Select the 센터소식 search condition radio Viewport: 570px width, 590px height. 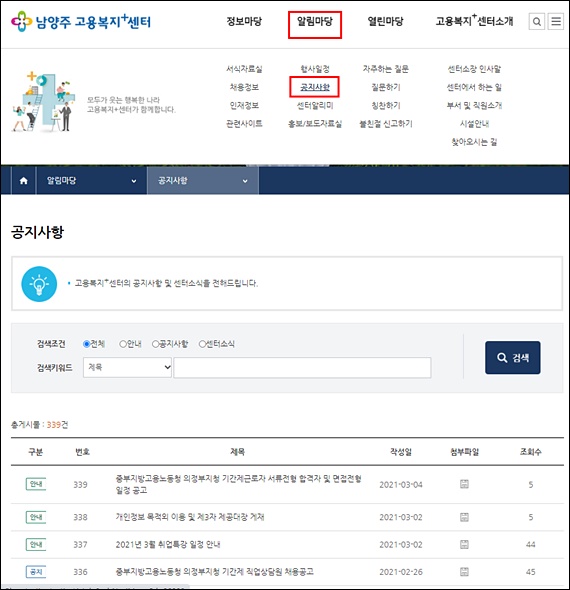click(202, 344)
